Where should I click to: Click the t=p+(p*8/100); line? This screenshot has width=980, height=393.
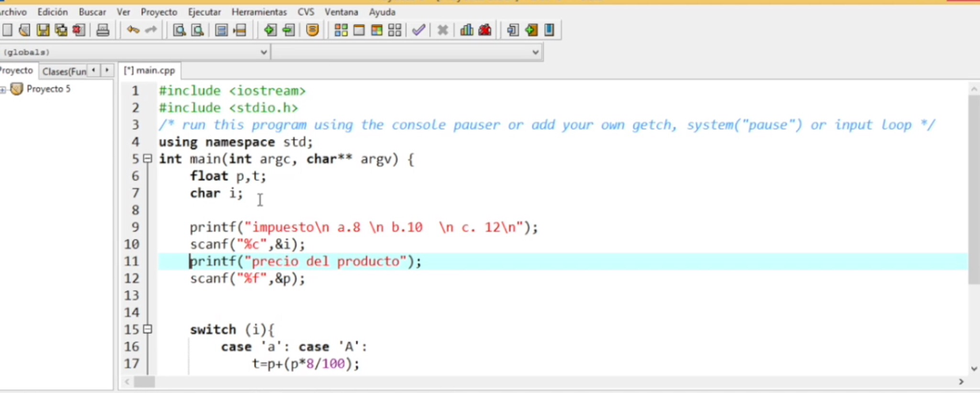coord(306,364)
